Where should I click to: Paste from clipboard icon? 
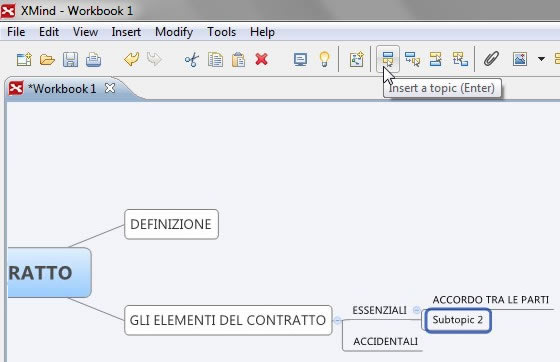click(239, 59)
